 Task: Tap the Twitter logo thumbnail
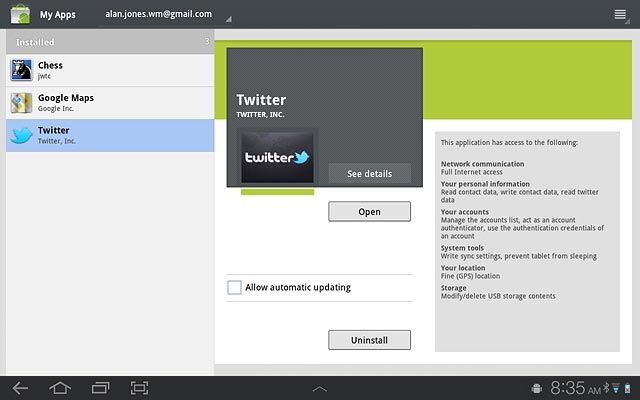pos(277,157)
